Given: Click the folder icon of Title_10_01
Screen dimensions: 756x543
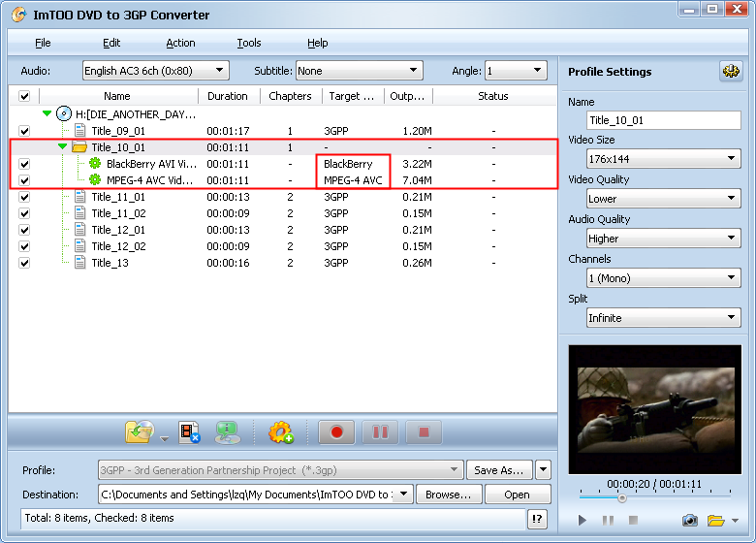Looking at the screenshot, I should tap(79, 147).
